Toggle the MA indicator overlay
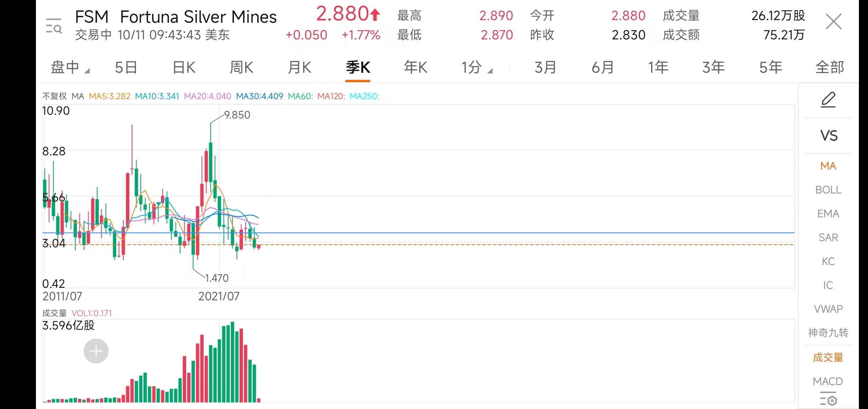The image size is (868, 409). pyautogui.click(x=828, y=166)
